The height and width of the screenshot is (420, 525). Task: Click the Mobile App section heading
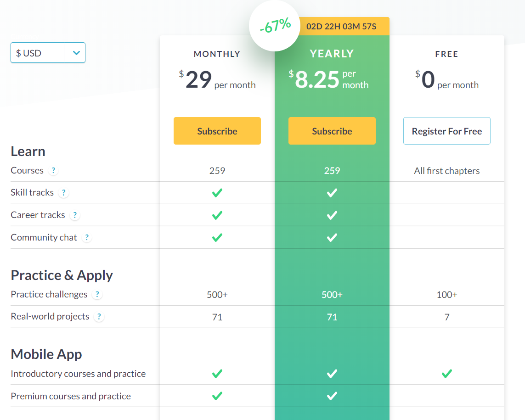click(x=46, y=354)
